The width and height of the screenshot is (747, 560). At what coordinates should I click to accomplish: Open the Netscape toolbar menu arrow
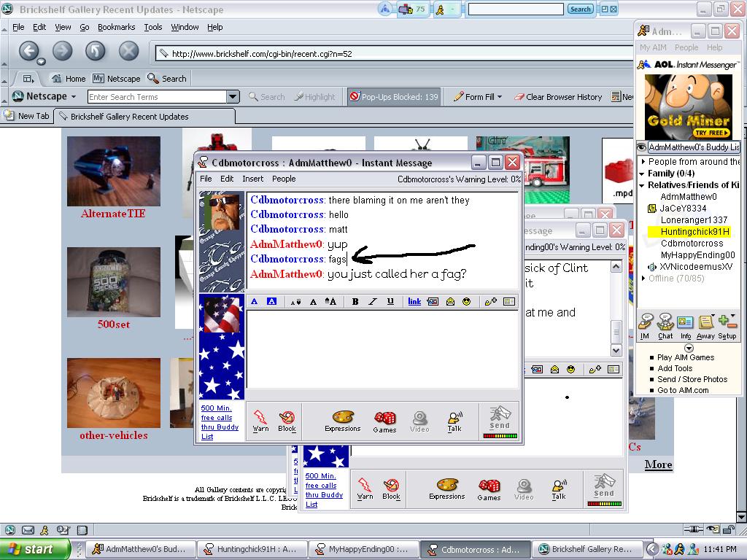[x=74, y=97]
